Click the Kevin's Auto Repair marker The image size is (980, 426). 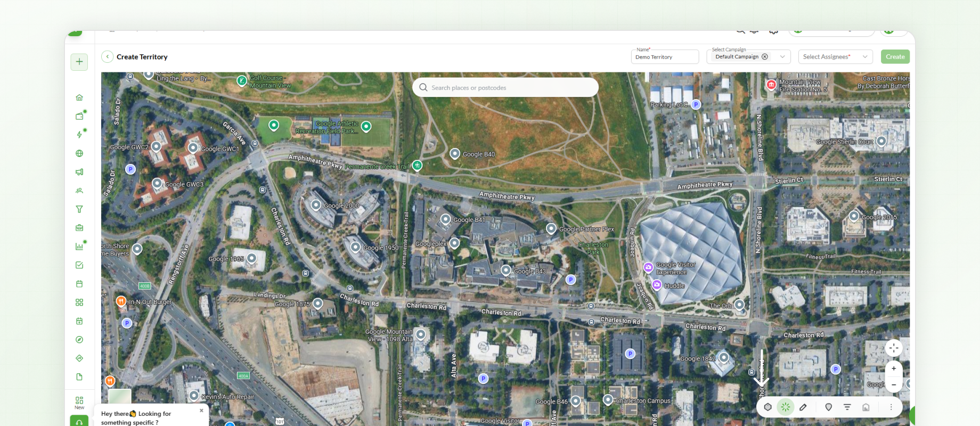tap(194, 396)
